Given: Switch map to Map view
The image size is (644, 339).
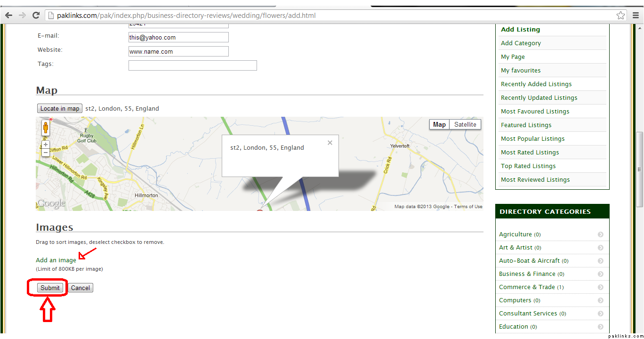Looking at the screenshot, I should [439, 124].
